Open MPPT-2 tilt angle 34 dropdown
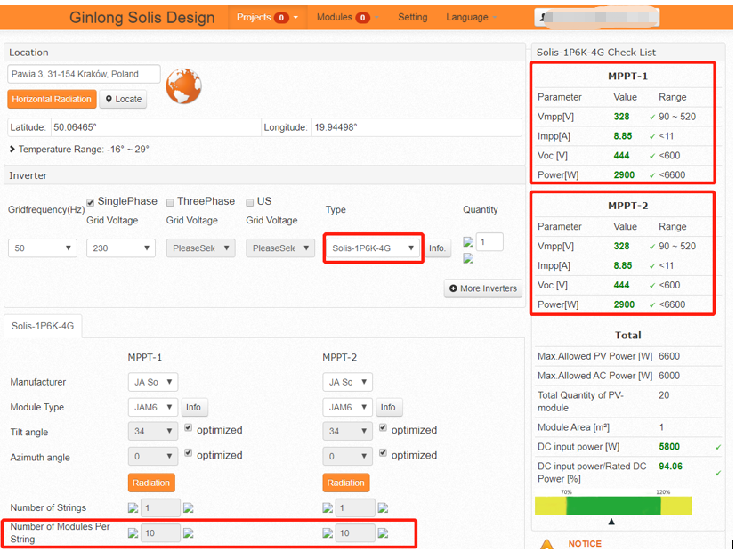 [x=347, y=431]
